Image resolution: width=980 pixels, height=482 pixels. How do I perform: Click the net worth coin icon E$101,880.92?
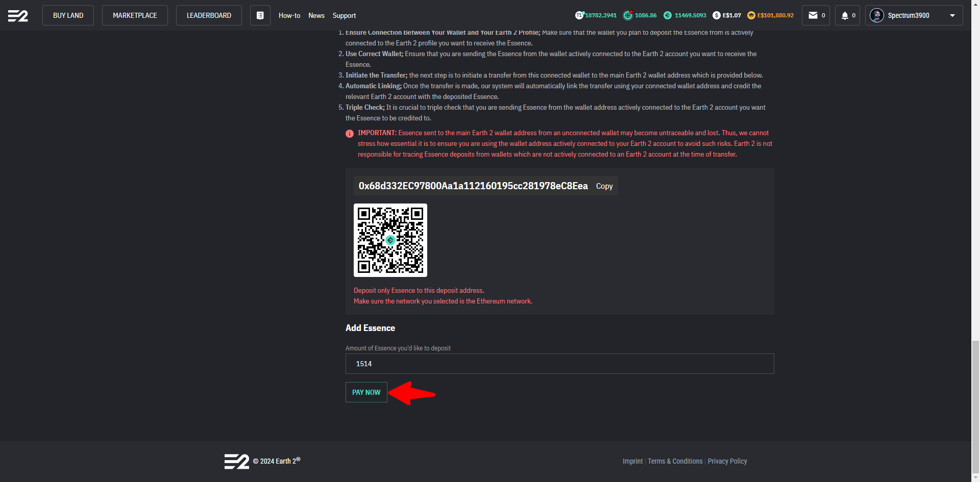tap(751, 15)
